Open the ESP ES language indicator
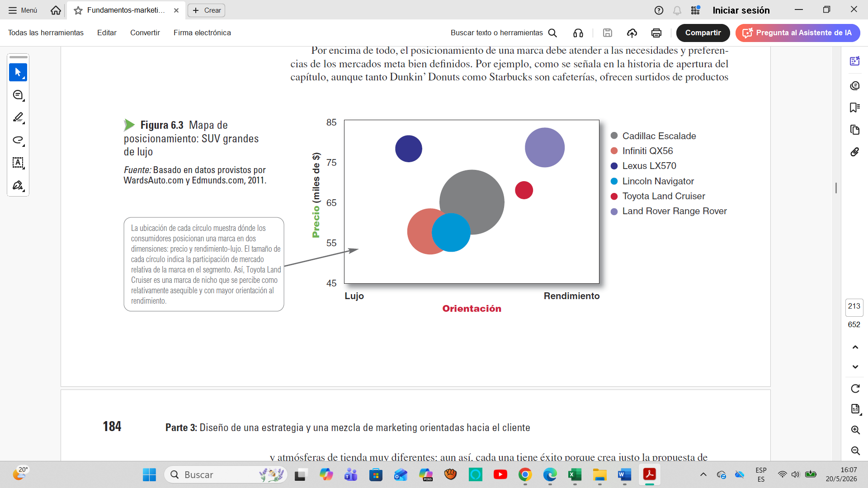This screenshot has width=868, height=488. click(x=761, y=475)
